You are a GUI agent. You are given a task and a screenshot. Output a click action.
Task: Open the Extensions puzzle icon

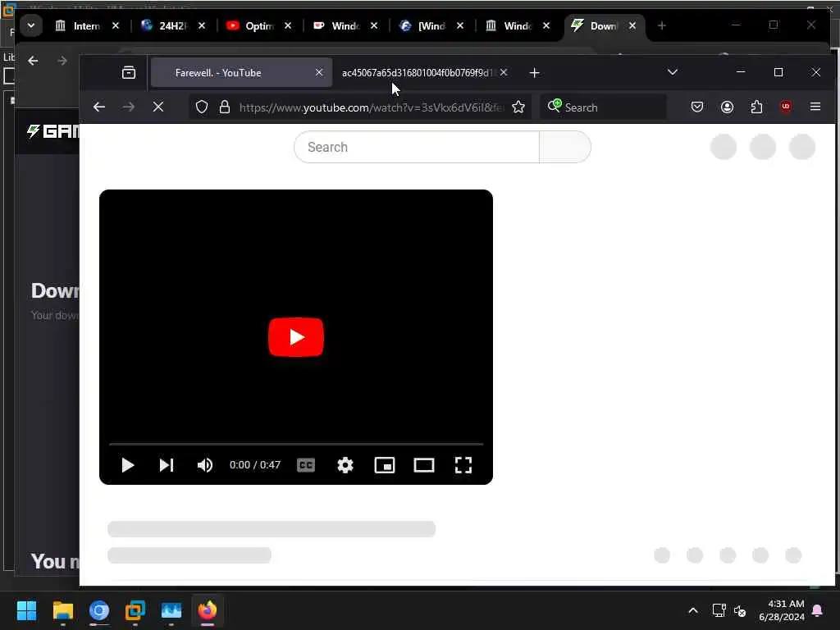coord(756,107)
